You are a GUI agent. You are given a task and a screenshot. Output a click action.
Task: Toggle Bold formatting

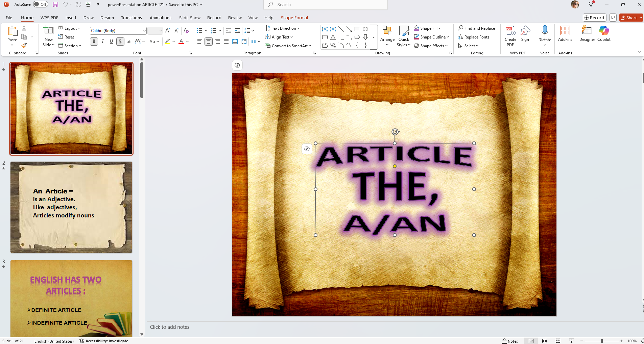[x=94, y=42]
